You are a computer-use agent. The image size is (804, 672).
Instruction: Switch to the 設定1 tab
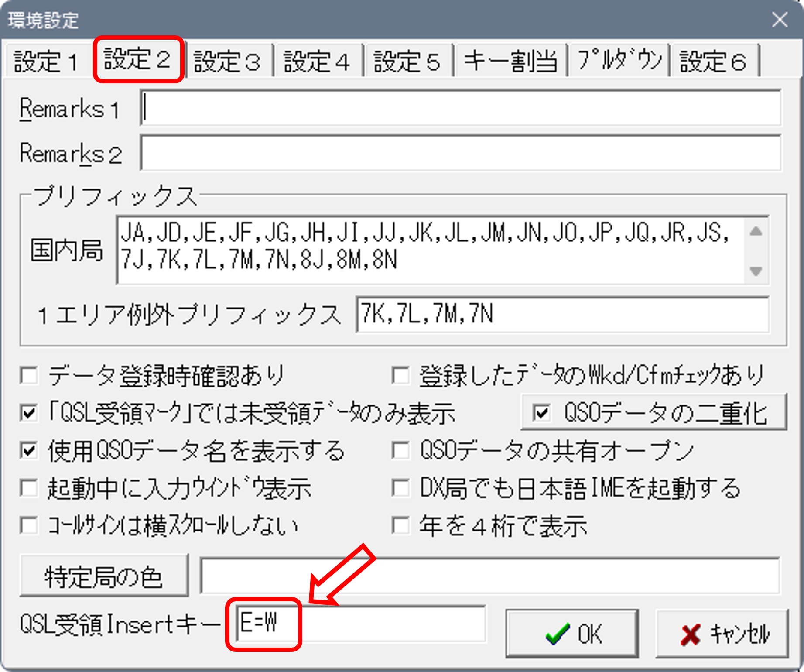tap(46, 61)
